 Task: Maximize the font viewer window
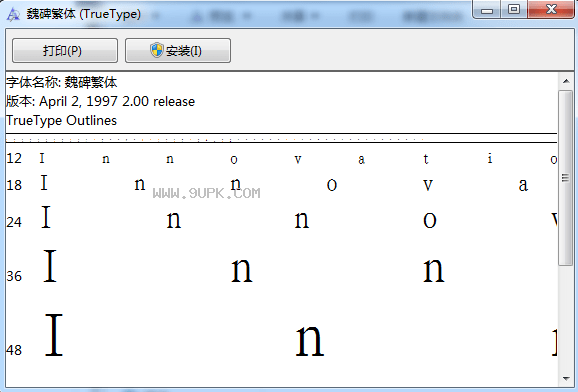pyautogui.click(x=514, y=9)
